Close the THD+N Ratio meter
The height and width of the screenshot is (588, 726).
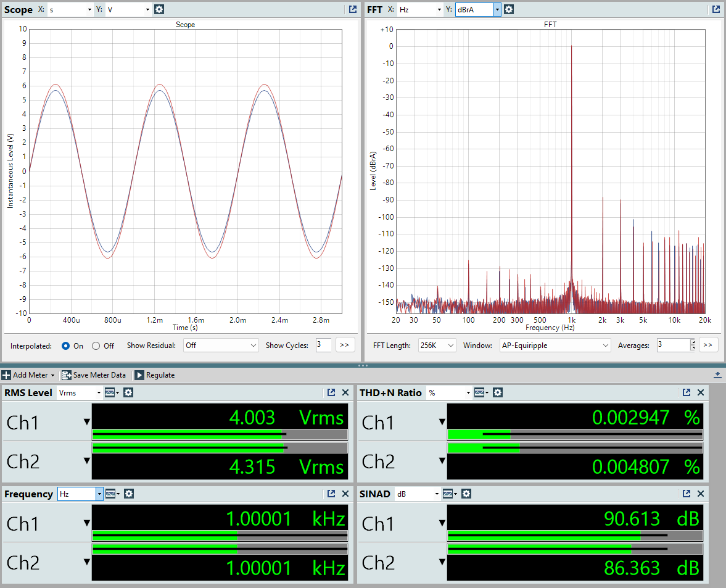tap(701, 392)
